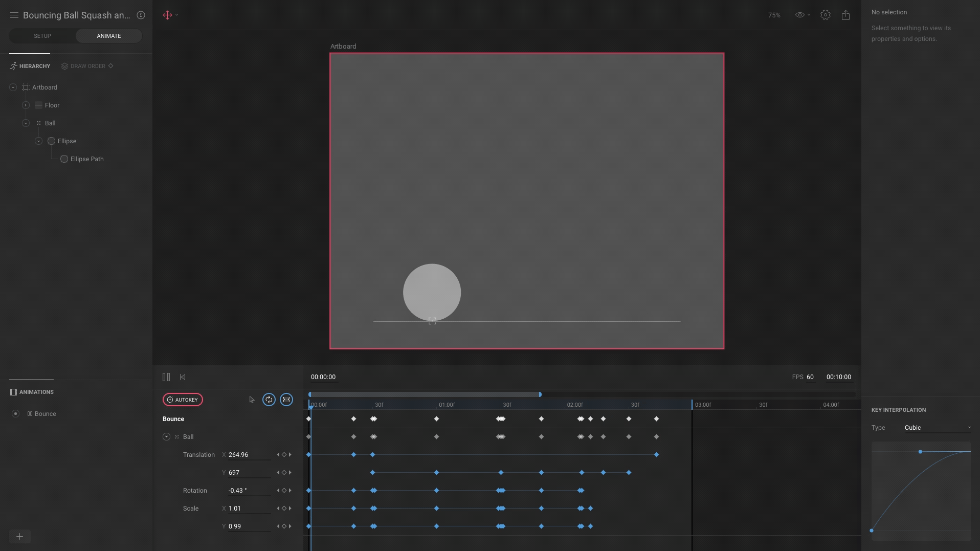Screen dimensions: 980x551
Task: Select the Floor hierarchy item
Action: (52, 105)
